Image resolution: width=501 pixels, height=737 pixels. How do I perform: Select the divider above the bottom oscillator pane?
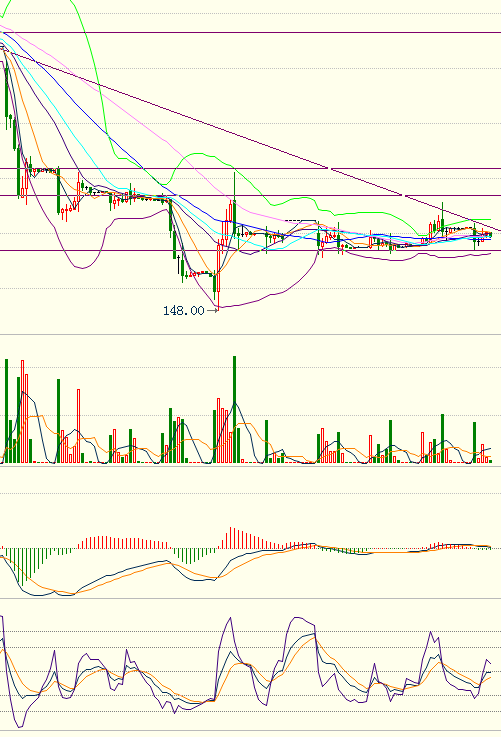click(250, 598)
